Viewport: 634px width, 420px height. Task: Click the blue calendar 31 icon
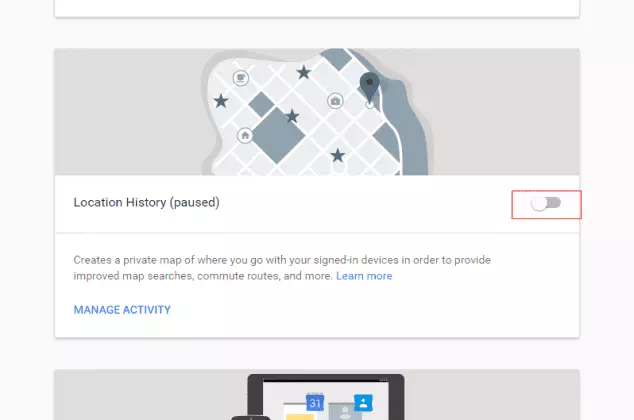(314, 404)
